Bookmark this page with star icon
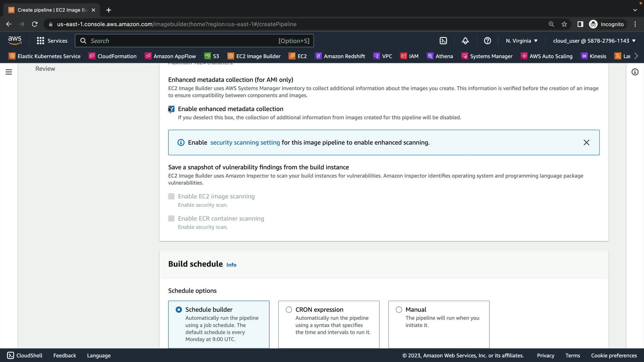This screenshot has height=362, width=644. pos(564,24)
